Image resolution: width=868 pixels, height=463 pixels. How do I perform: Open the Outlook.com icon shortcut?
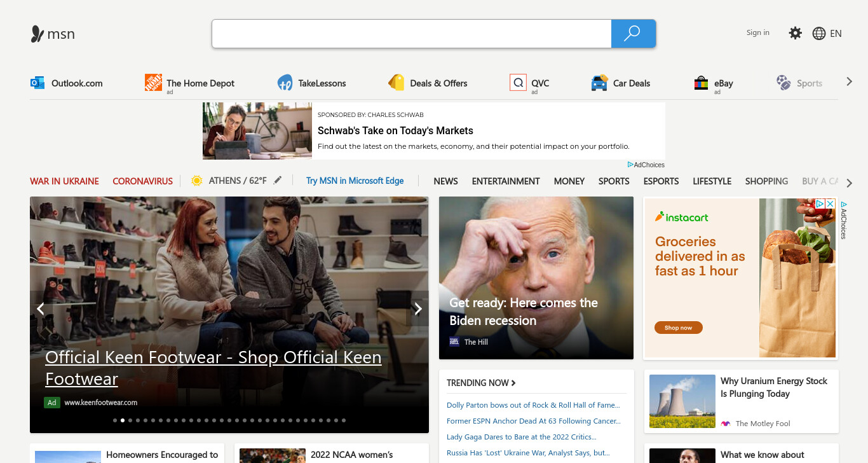[x=37, y=83]
